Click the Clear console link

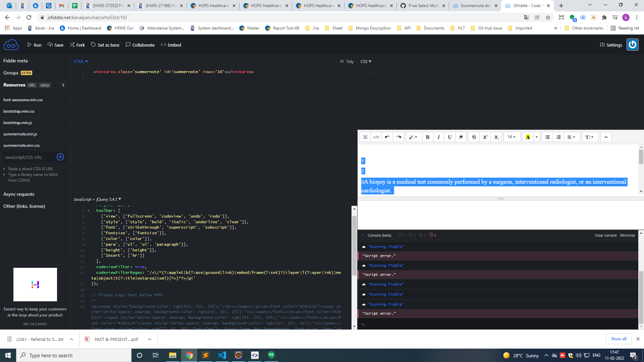click(605, 235)
